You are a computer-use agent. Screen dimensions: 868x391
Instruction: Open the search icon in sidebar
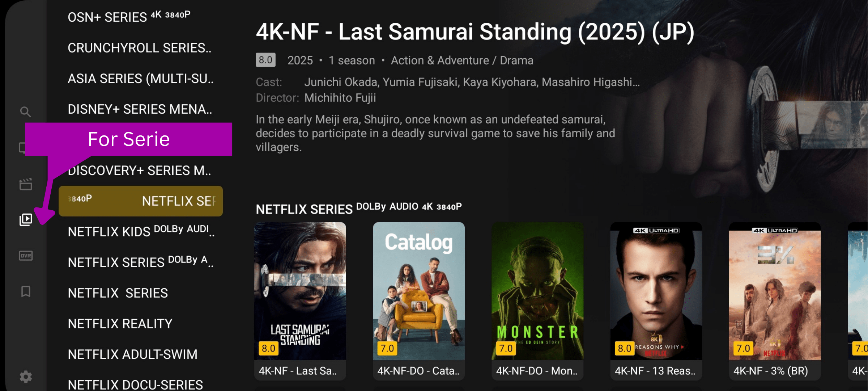tap(25, 112)
